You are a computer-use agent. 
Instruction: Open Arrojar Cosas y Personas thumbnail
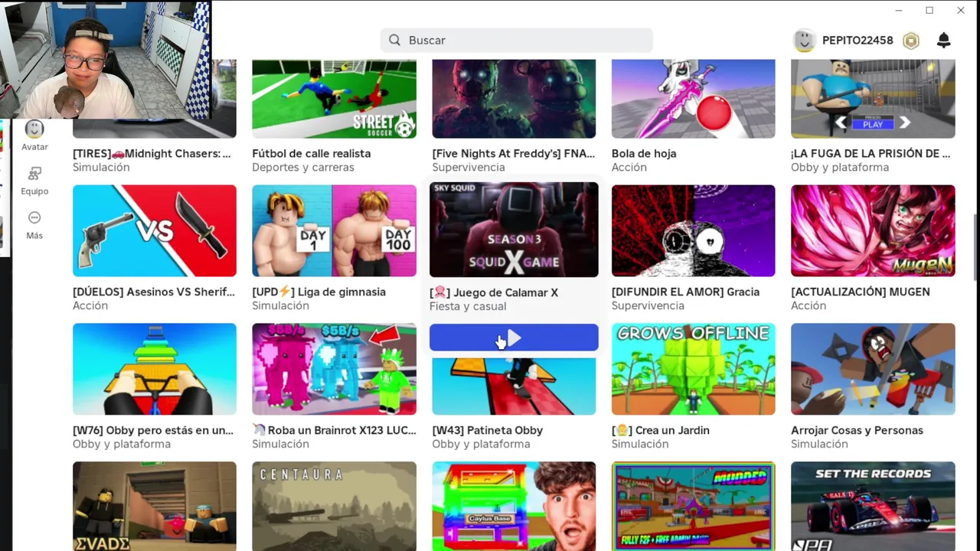click(873, 369)
